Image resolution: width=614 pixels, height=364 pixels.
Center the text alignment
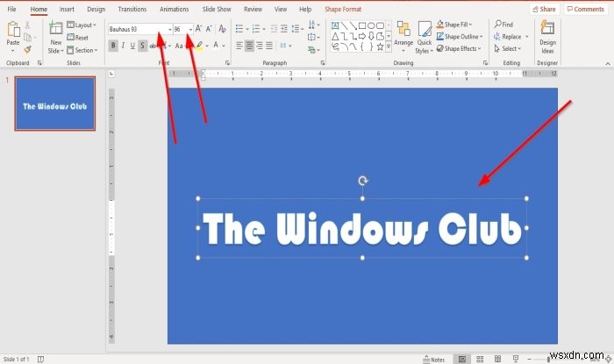coord(249,46)
